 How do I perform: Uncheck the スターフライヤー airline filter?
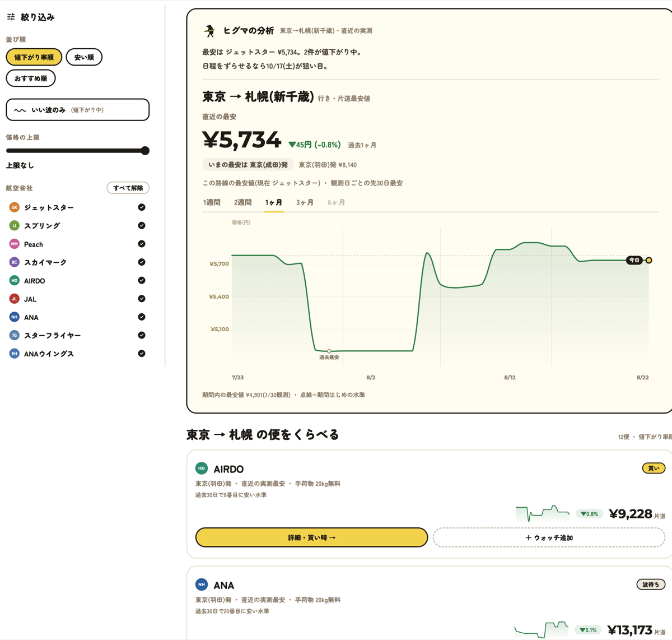pyautogui.click(x=142, y=335)
